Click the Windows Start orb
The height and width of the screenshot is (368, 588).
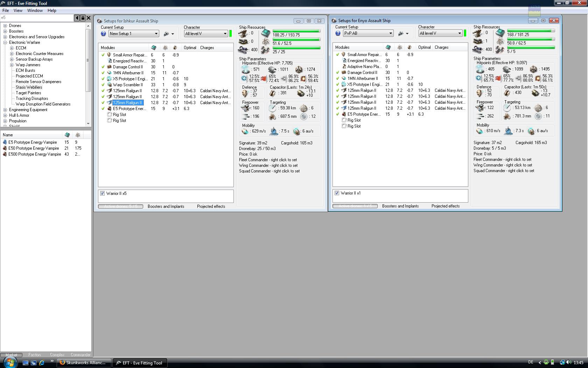tap(9, 362)
